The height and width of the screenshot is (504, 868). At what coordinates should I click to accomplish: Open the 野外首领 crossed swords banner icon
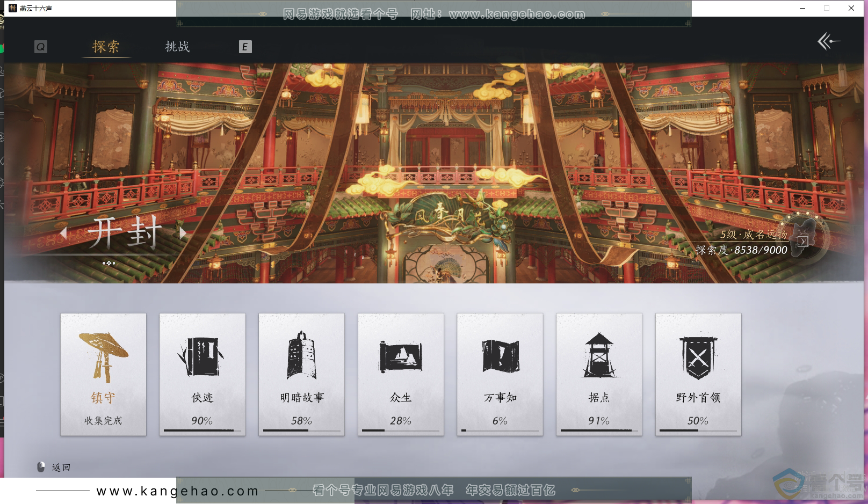click(698, 358)
